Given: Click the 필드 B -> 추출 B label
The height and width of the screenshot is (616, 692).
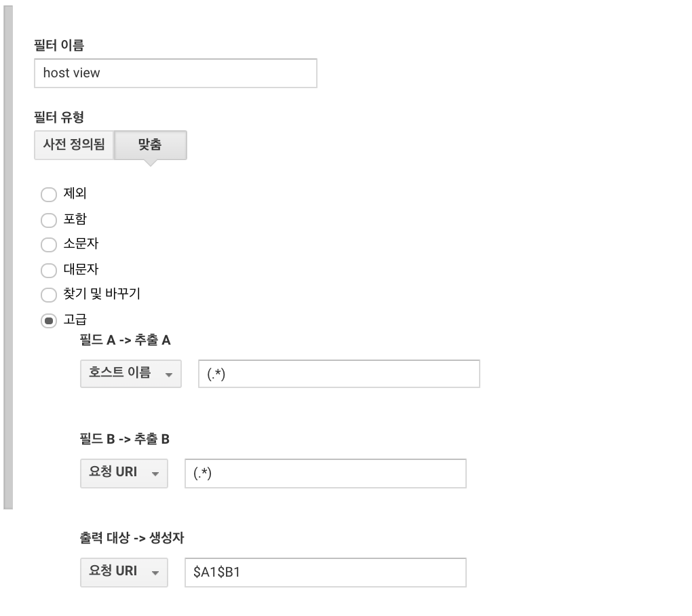Looking at the screenshot, I should coord(124,439).
